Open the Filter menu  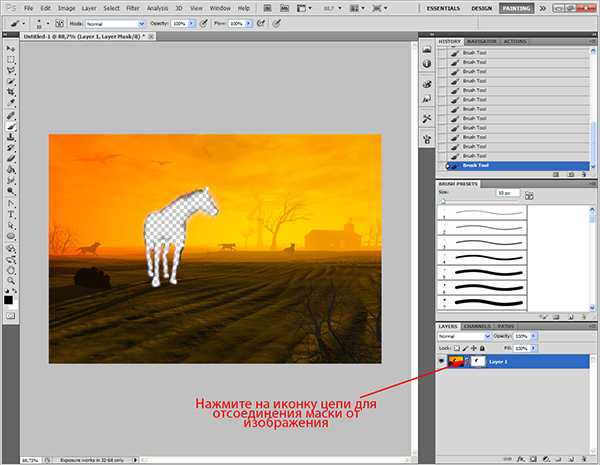tap(133, 8)
